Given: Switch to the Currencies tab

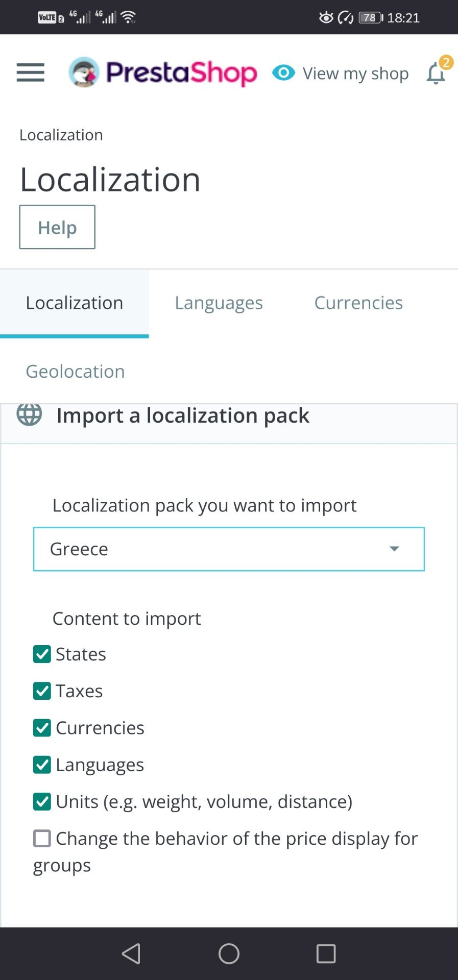Looking at the screenshot, I should point(358,303).
